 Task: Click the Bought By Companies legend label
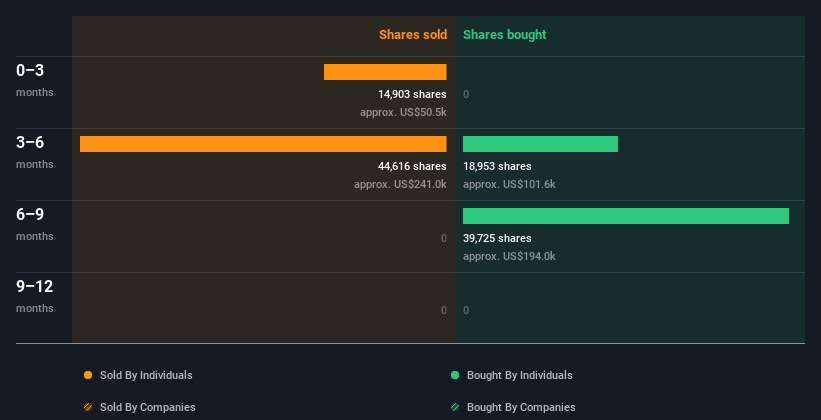click(521, 407)
